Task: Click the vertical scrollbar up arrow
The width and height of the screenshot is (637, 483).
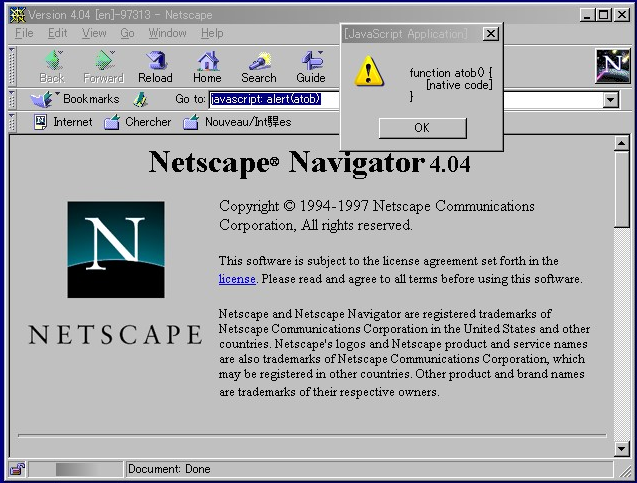Action: (622, 143)
